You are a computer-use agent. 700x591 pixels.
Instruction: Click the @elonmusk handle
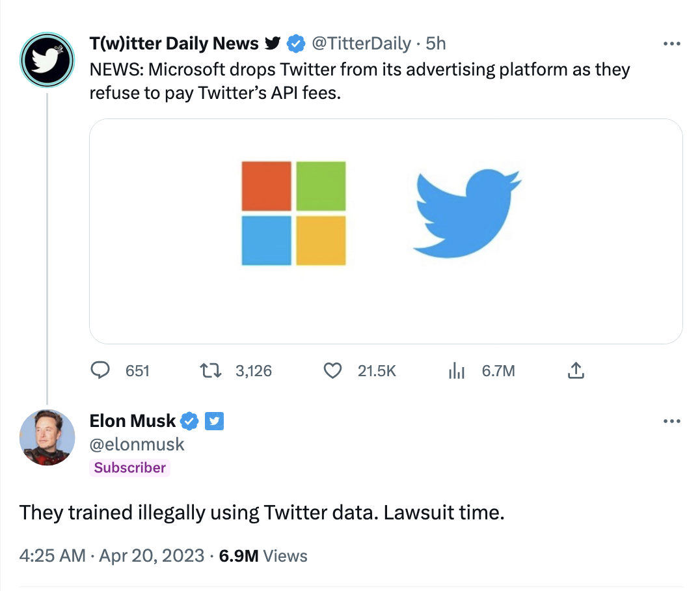tap(137, 445)
